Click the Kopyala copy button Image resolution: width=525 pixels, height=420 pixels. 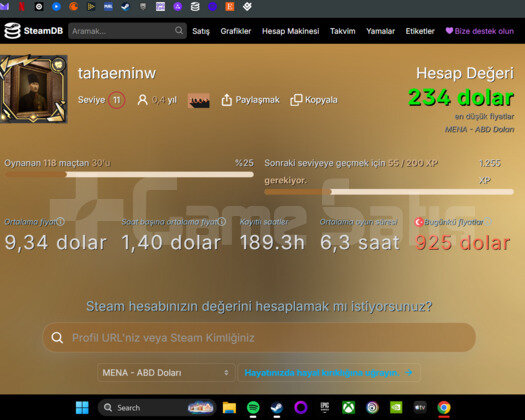pyautogui.click(x=314, y=100)
